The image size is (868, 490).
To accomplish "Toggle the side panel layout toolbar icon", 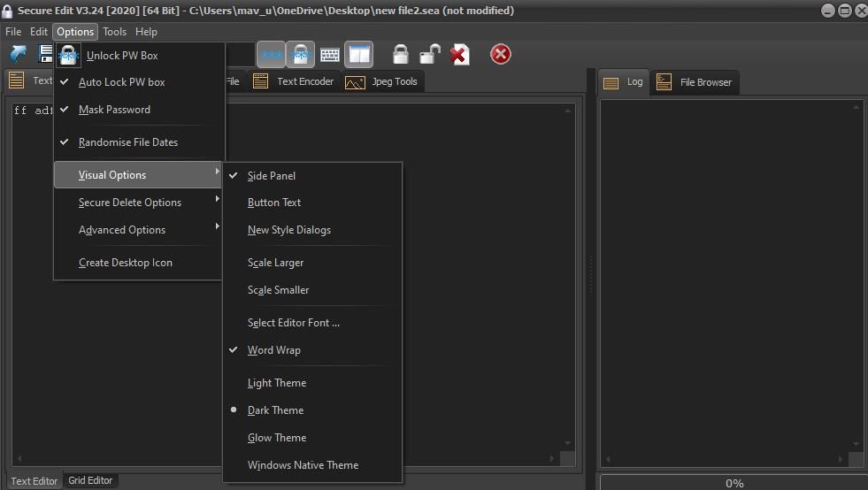I will point(358,55).
